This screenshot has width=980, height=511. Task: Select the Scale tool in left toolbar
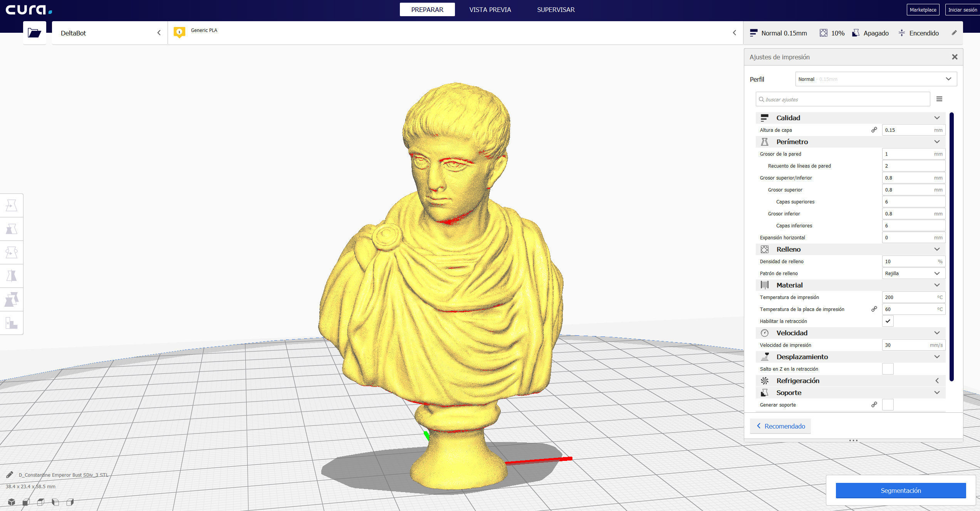point(12,229)
